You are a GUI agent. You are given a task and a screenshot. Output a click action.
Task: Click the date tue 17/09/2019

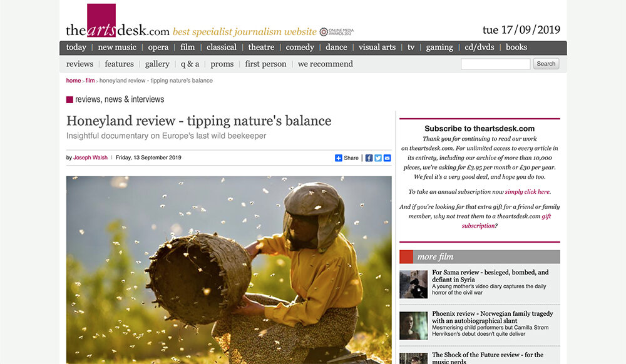point(521,30)
